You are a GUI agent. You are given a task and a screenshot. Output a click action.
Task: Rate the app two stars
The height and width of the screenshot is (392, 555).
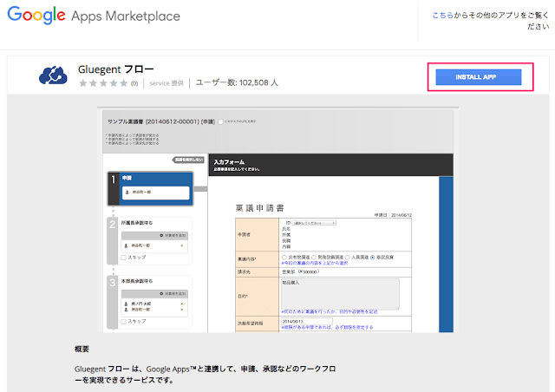click(x=93, y=83)
